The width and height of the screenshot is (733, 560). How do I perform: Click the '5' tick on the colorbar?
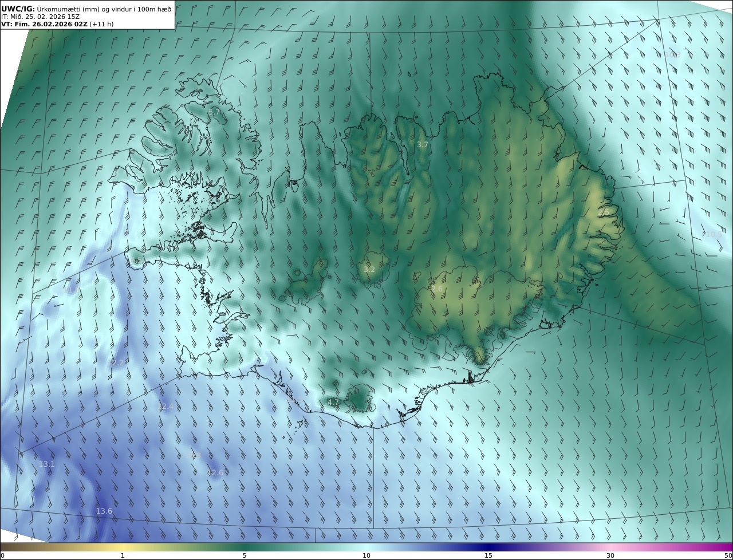(245, 555)
